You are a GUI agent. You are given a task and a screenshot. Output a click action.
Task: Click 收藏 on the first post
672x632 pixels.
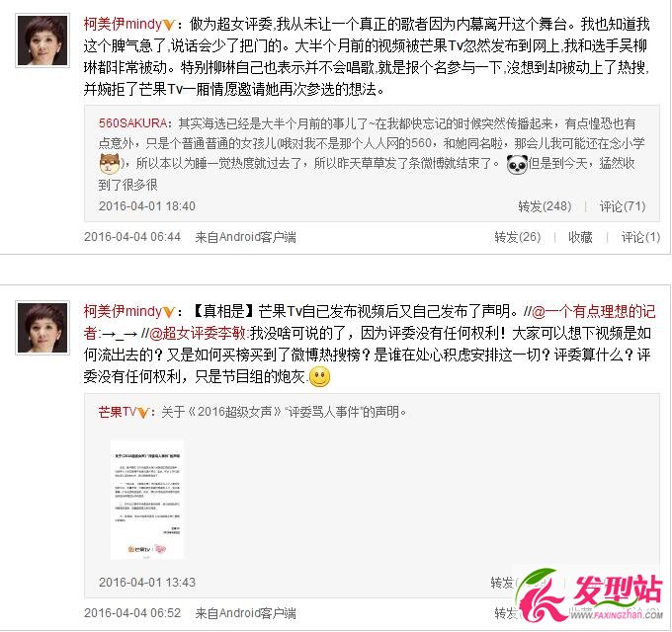pyautogui.click(x=580, y=237)
